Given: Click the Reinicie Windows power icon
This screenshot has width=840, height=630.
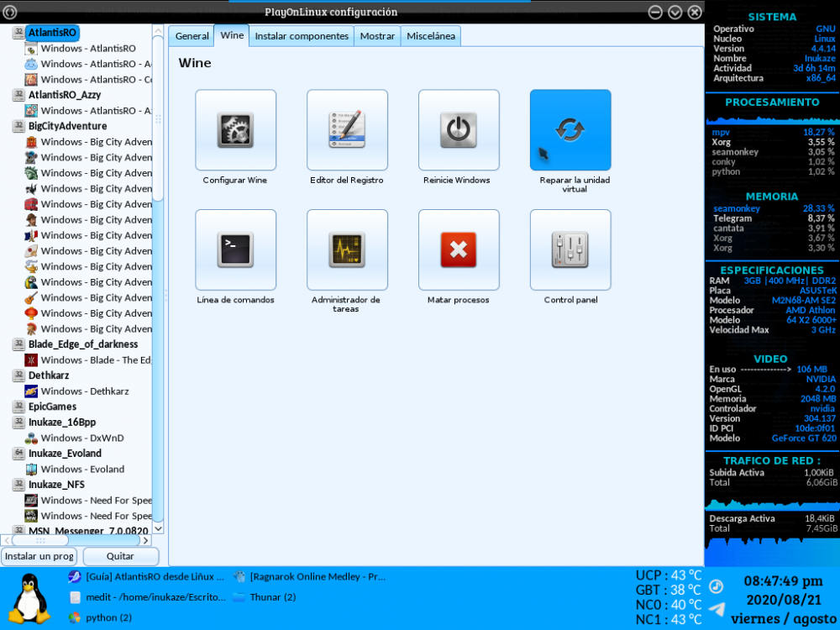Looking at the screenshot, I should tap(459, 130).
